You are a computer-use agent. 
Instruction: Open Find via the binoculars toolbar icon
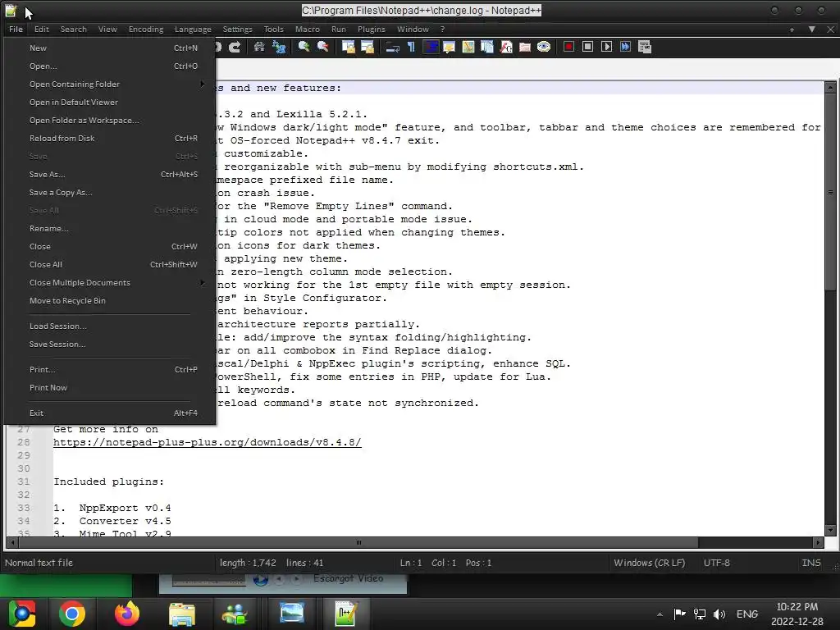(x=259, y=47)
